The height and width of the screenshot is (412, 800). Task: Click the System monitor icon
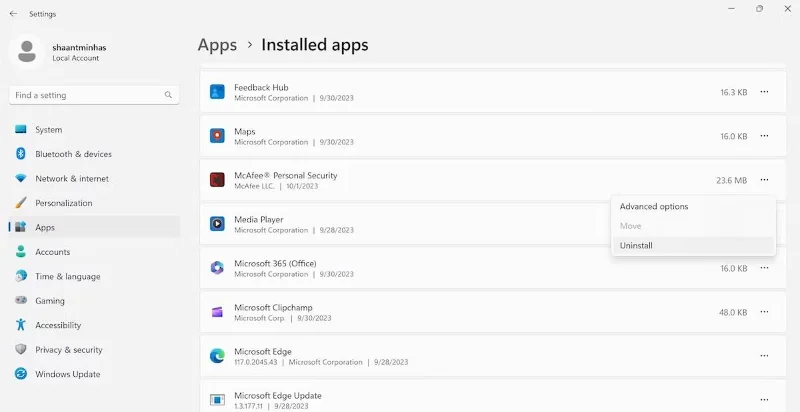click(20, 130)
